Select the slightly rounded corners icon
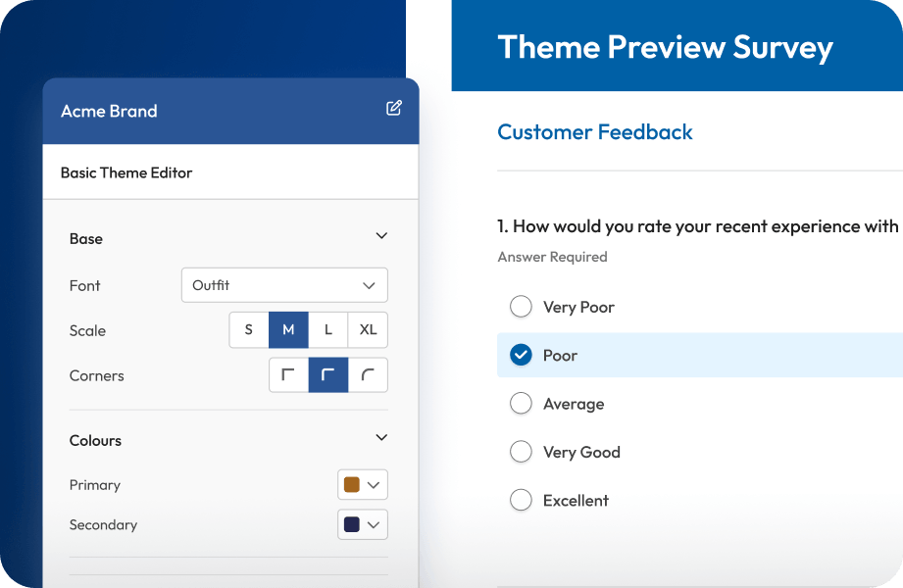The height and width of the screenshot is (588, 903). [x=328, y=375]
